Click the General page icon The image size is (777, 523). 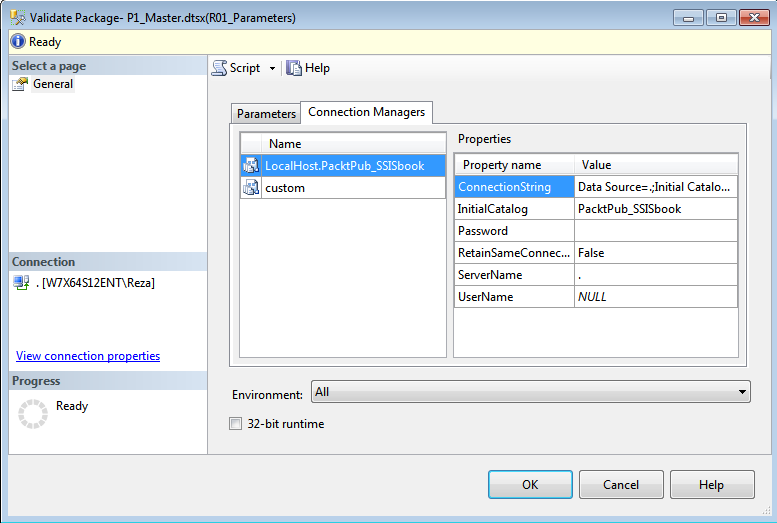(20, 84)
